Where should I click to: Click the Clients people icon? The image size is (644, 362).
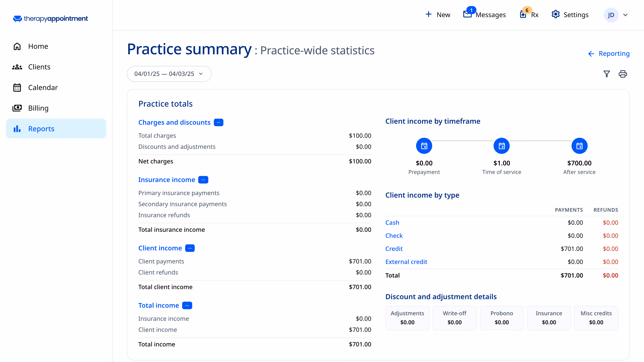(17, 67)
